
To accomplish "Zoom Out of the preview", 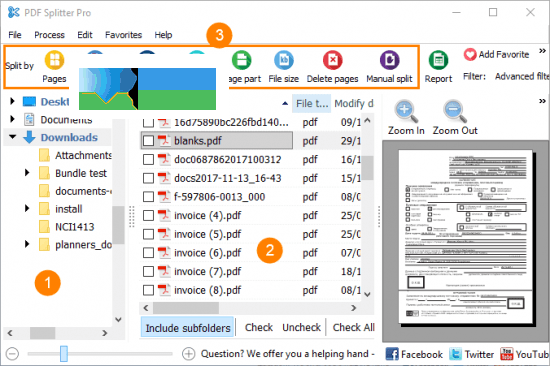I will click(x=455, y=118).
